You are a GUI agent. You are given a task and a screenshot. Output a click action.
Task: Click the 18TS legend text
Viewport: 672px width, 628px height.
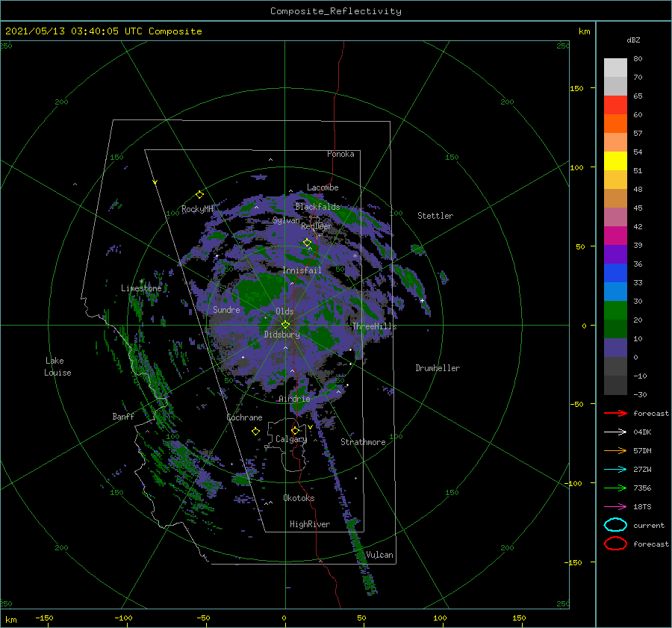(x=642, y=507)
